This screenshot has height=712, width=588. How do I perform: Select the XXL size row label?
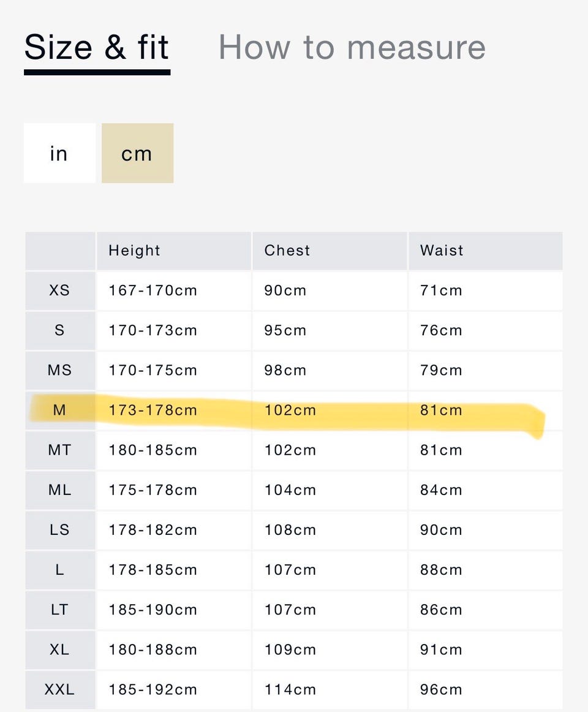click(59, 690)
